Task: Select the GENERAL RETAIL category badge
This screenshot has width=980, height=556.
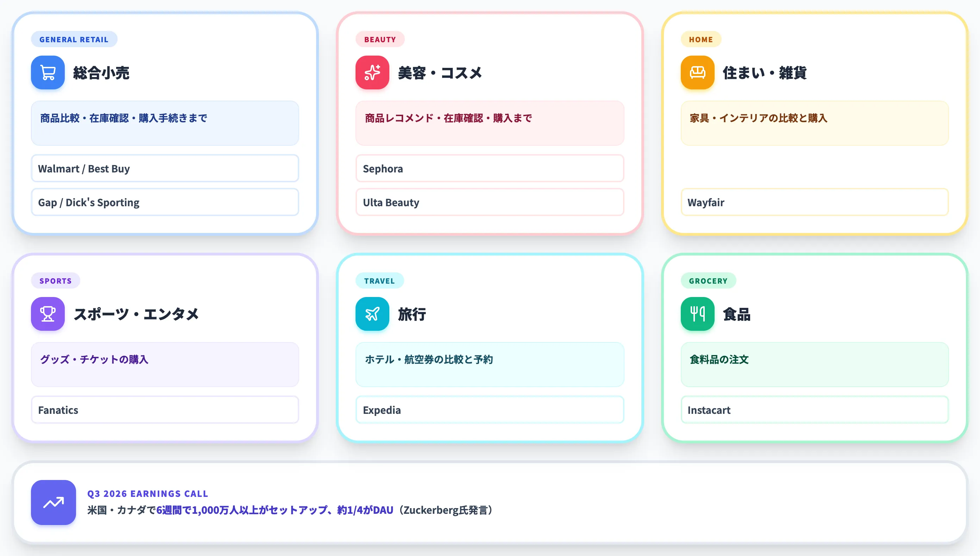Action: tap(74, 39)
